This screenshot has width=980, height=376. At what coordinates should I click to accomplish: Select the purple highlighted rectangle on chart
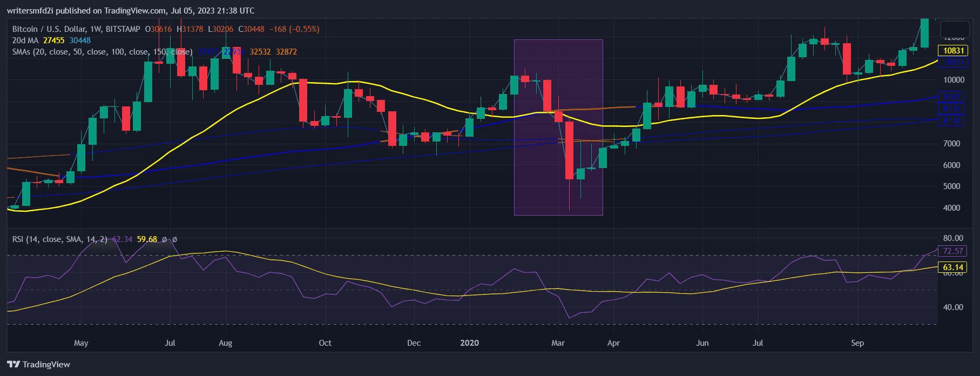558,127
